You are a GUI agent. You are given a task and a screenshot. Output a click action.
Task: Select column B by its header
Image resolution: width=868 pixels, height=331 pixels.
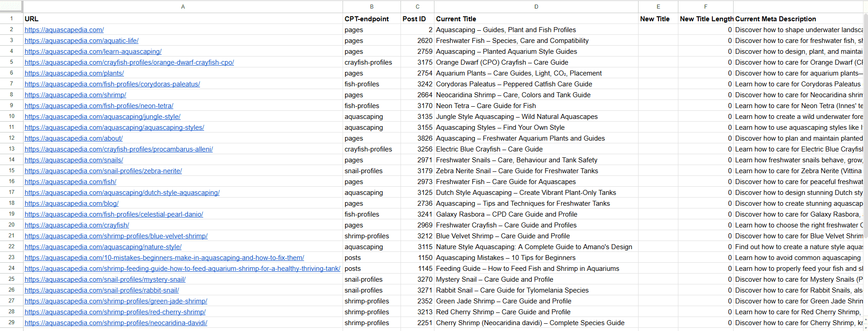[372, 6]
